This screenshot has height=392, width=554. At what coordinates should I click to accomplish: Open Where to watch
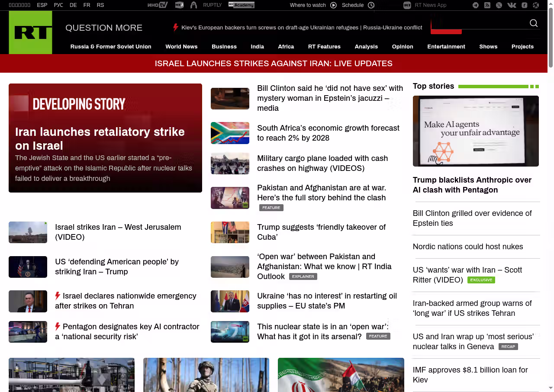coord(313,5)
